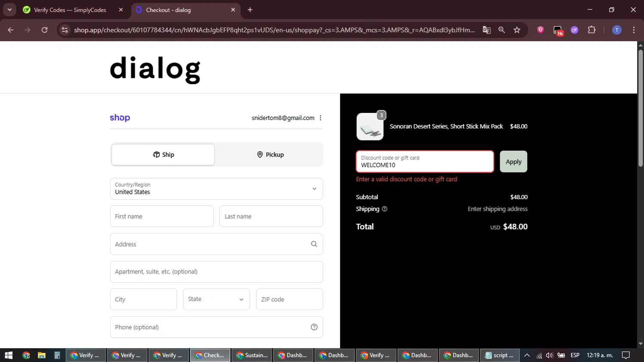Open the battery status tray icon
This screenshot has height=362, width=644.
tap(561, 355)
